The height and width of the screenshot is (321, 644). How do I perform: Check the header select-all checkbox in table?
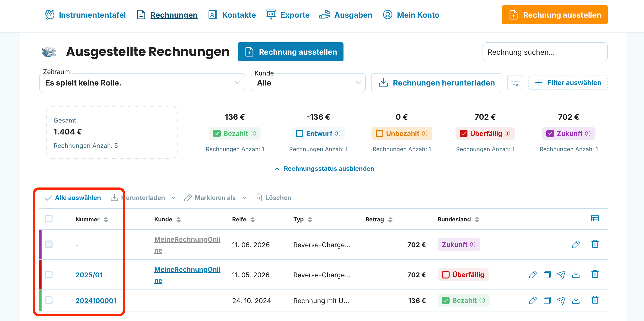48,219
